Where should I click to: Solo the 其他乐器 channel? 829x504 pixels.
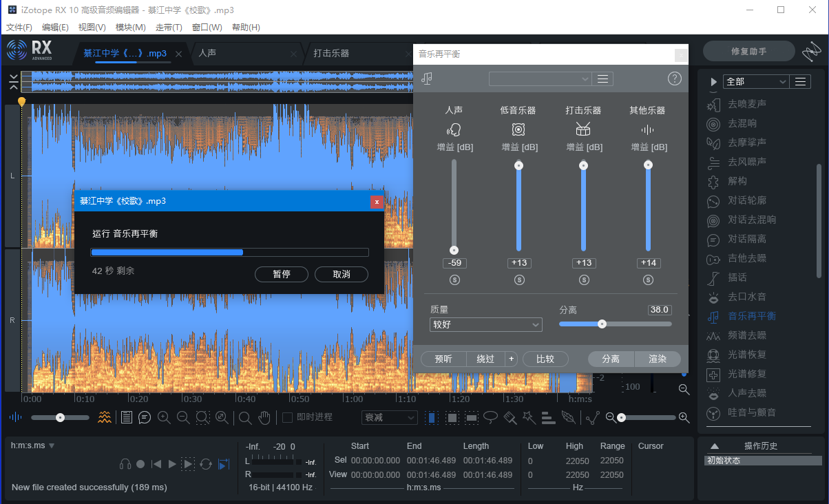click(648, 280)
